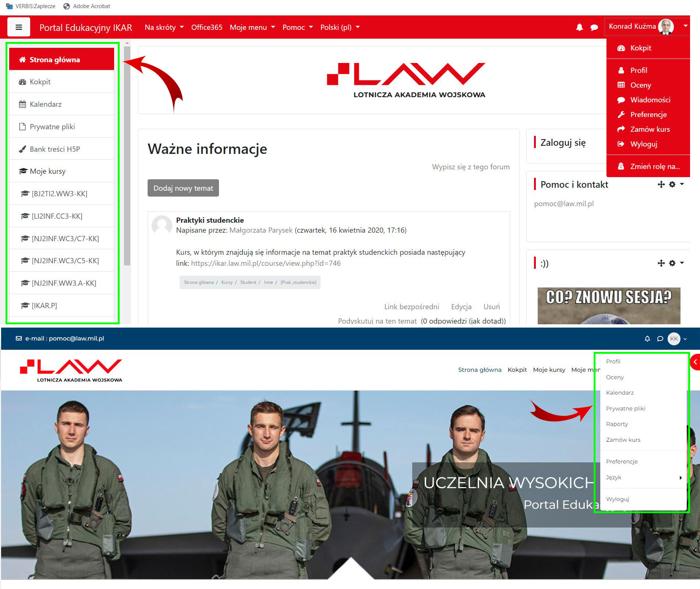Select Preferencje in red user menu
The height and width of the screenshot is (589, 700).
coord(648,114)
